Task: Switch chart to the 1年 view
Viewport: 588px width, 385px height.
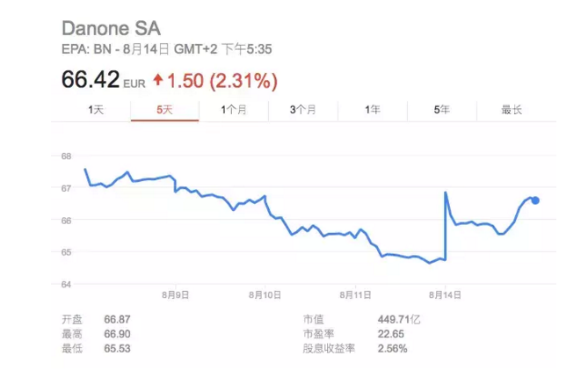Action: (x=373, y=110)
